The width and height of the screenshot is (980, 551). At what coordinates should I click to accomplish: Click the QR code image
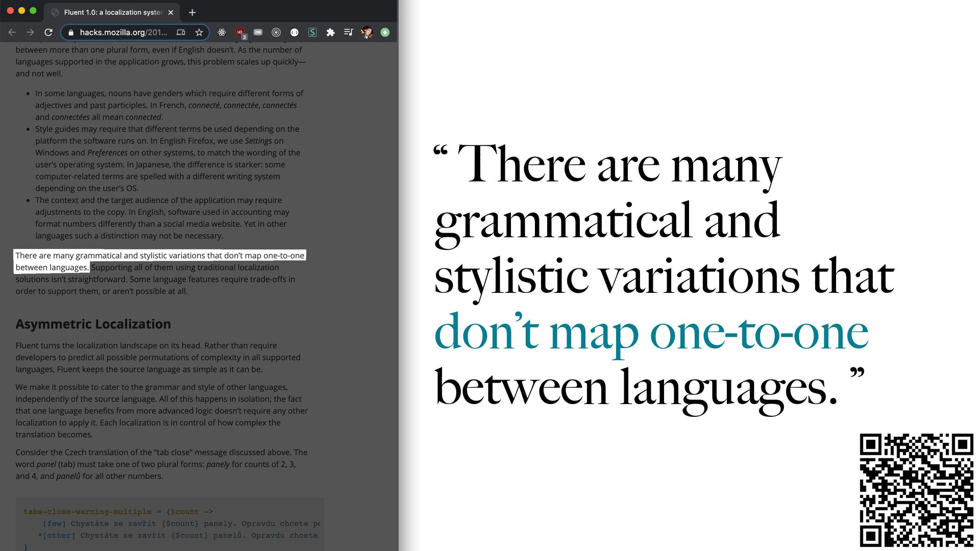[916, 490]
